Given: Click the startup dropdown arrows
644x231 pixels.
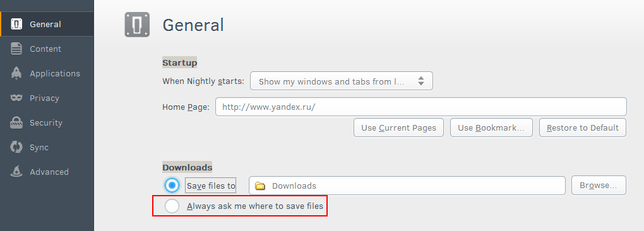Looking at the screenshot, I should [421, 81].
